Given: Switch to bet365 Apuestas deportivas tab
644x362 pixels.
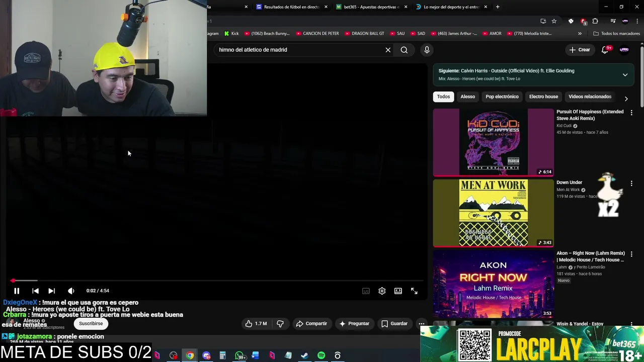Looking at the screenshot, I should (x=371, y=7).
